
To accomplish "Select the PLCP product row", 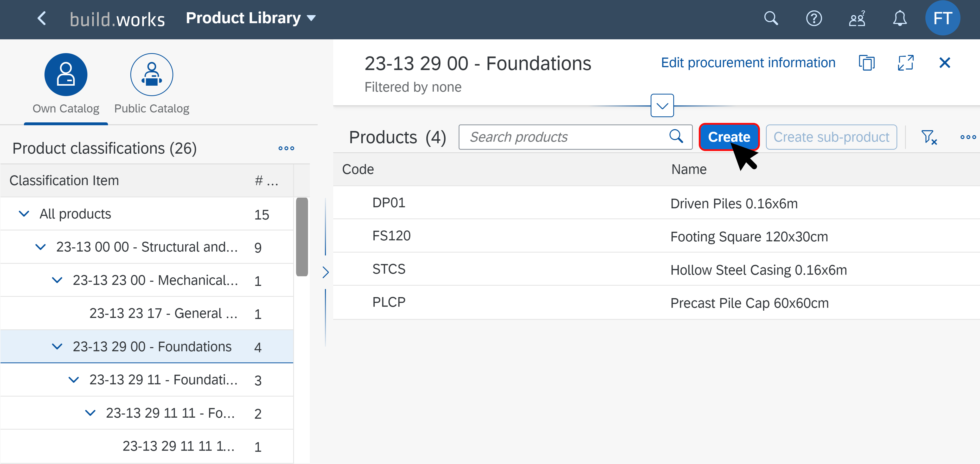I will (656, 303).
